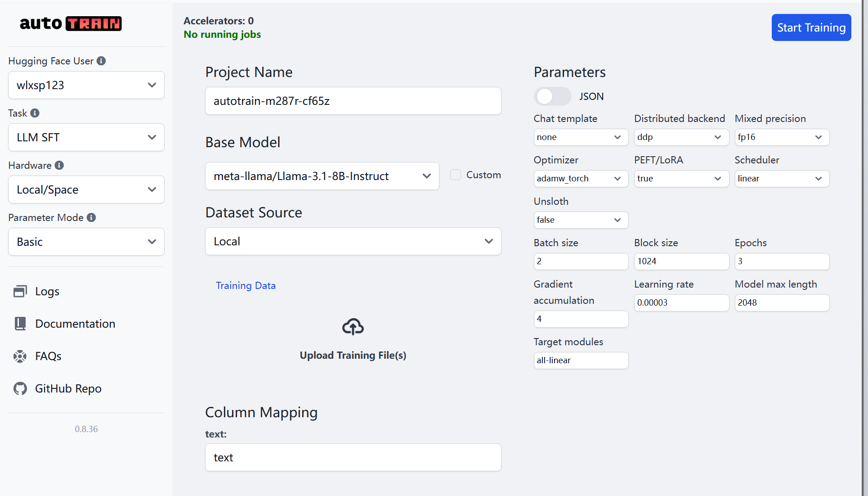Viewport: 868px width, 496px height.
Task: Toggle the JSON parameters switch
Action: [x=552, y=96]
